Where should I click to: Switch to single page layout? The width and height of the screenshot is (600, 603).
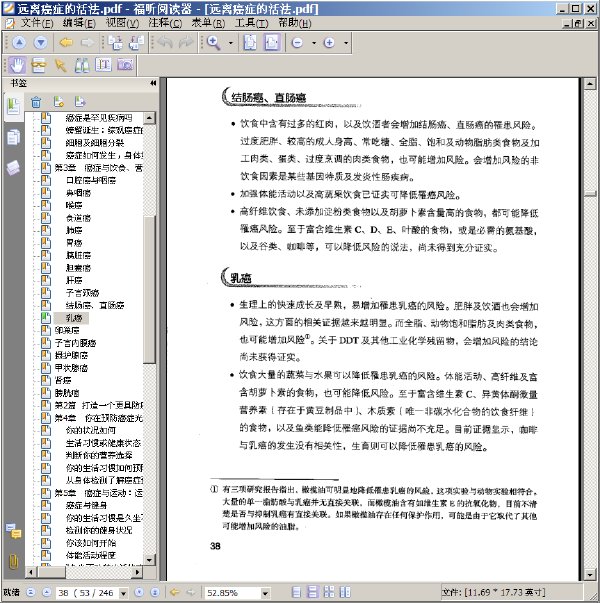click(296, 593)
